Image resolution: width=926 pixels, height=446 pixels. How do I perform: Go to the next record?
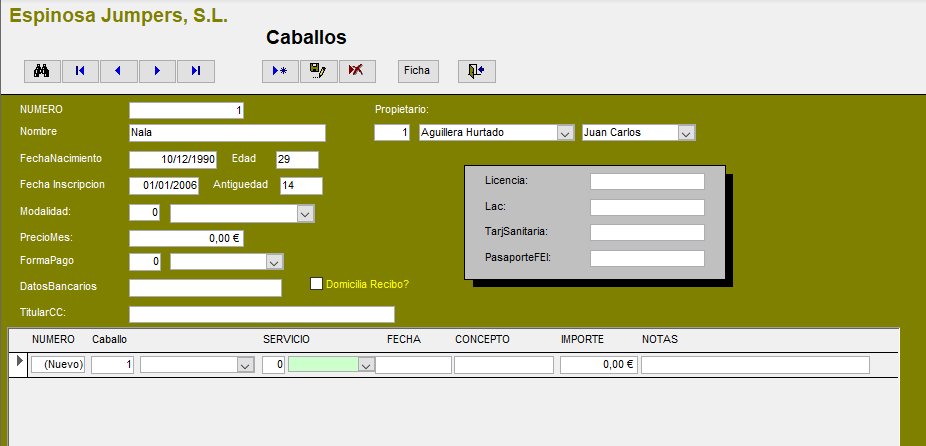[157, 71]
